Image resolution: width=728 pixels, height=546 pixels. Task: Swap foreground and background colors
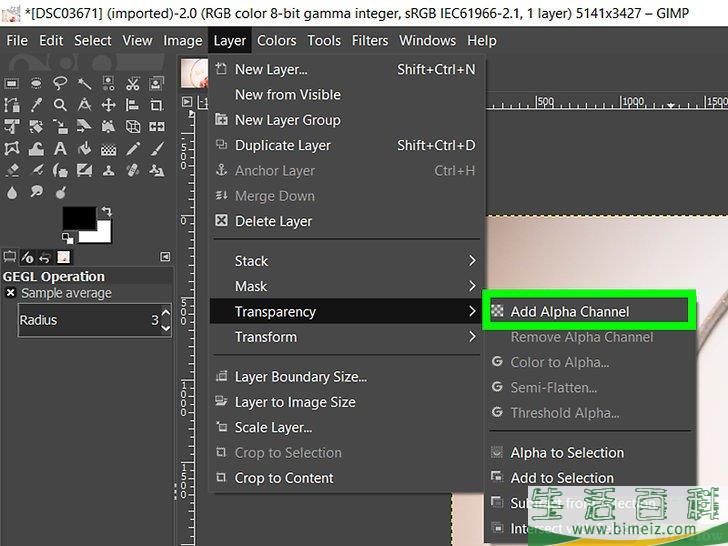click(105, 211)
